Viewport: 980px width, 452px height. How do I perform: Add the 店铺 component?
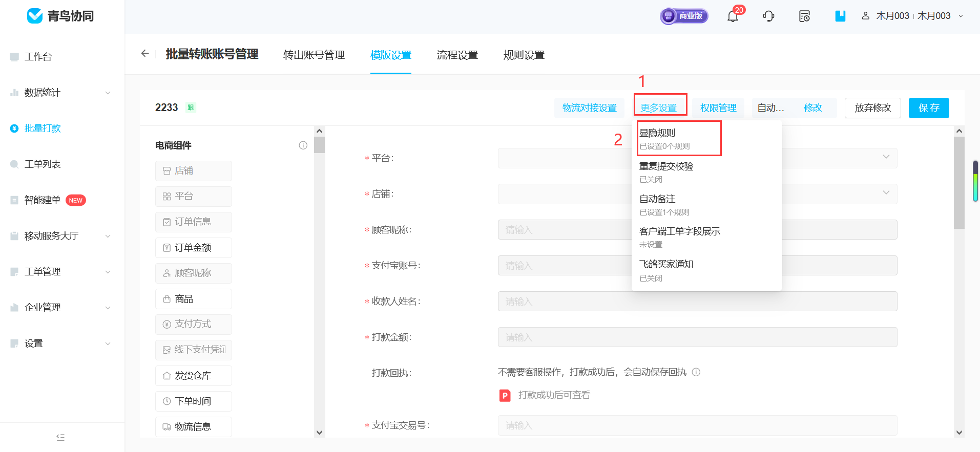pos(194,171)
